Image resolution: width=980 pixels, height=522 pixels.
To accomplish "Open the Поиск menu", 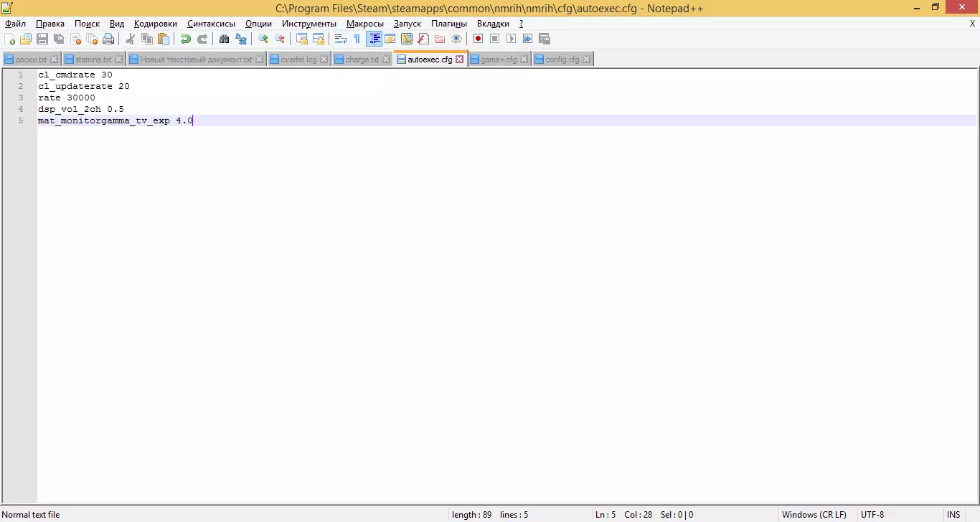I will click(x=88, y=24).
